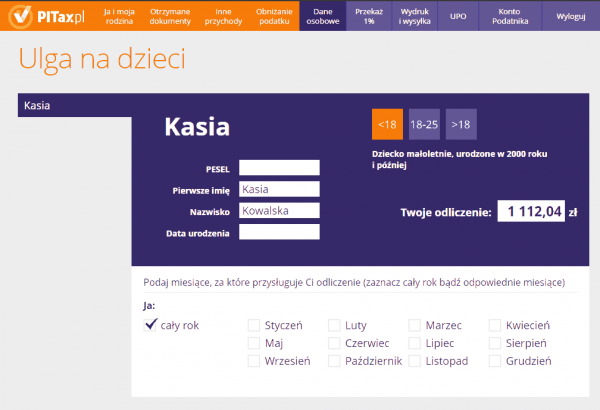Focus the Data urodzenia input field

pyautogui.click(x=279, y=232)
